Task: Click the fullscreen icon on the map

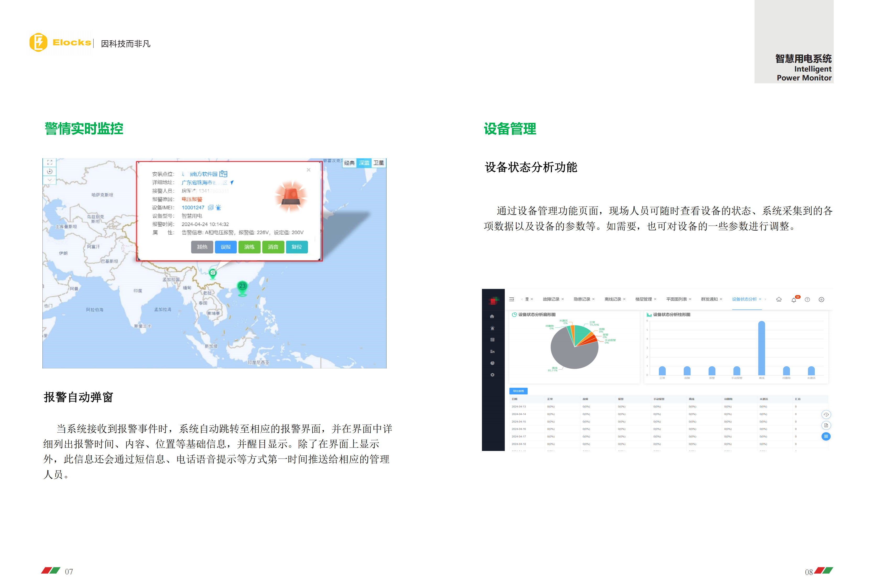Action: (50, 162)
